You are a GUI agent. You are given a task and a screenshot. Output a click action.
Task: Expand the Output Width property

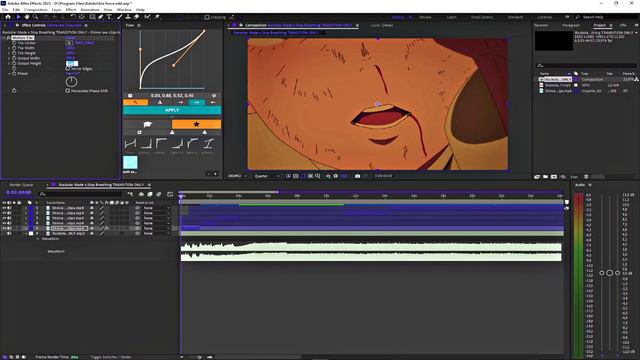pos(9,58)
